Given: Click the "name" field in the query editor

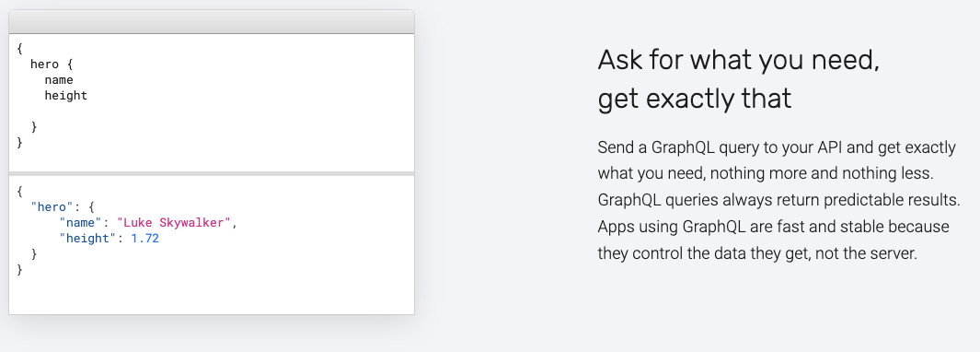Looking at the screenshot, I should [59, 79].
